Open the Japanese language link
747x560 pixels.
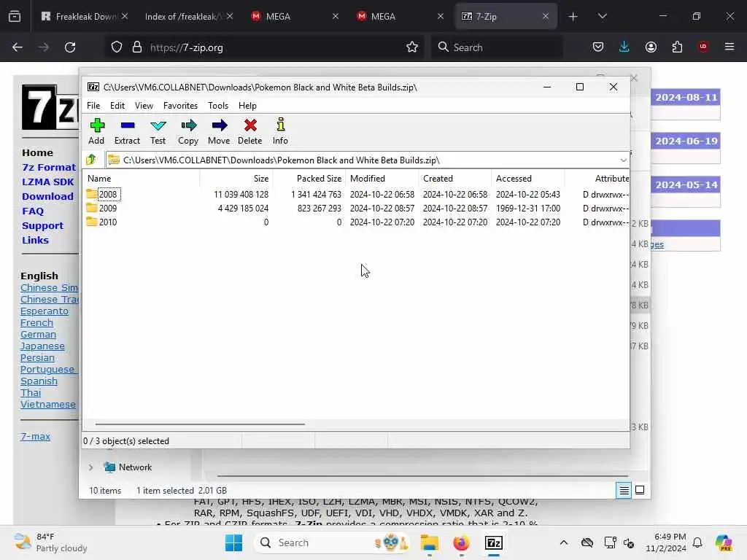click(42, 346)
